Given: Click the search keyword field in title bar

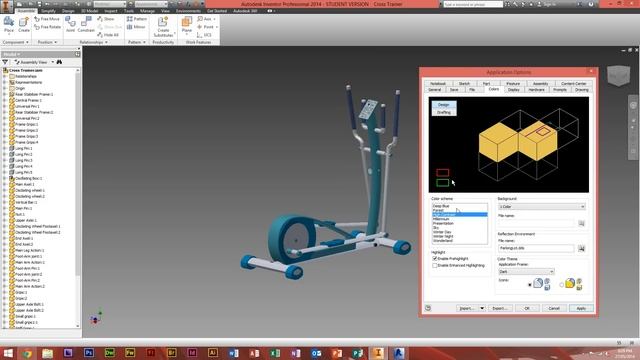Looking at the screenshot, I should coord(473,4).
